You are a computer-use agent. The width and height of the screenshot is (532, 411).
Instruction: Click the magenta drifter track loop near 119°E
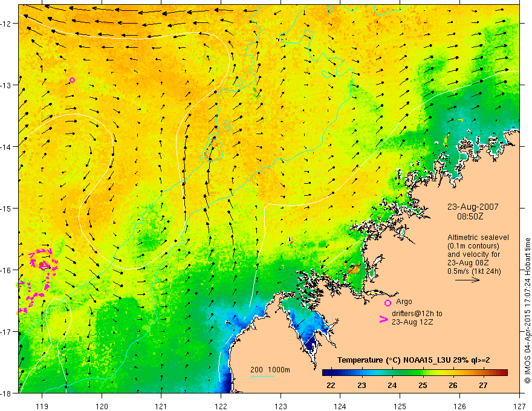point(44,261)
